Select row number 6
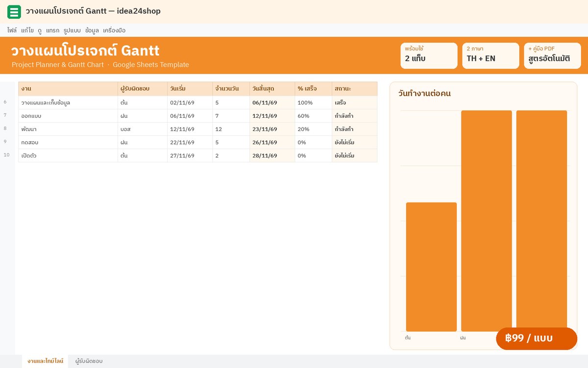The height and width of the screenshot is (368, 588). [5, 103]
